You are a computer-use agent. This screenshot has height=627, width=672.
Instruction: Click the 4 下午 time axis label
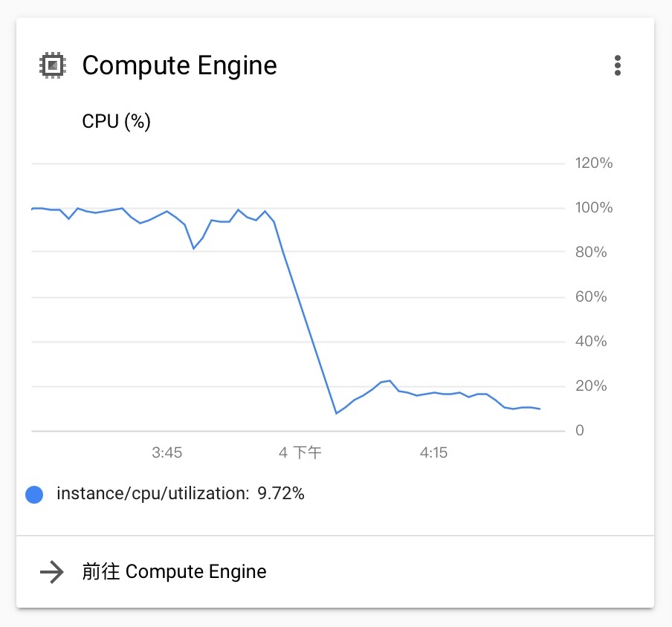point(300,452)
